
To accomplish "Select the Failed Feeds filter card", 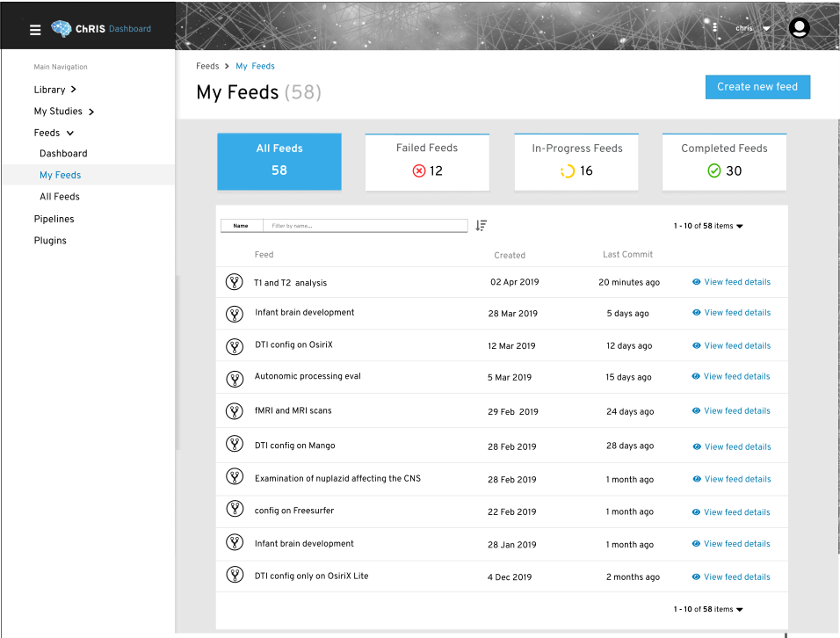I will (427, 162).
